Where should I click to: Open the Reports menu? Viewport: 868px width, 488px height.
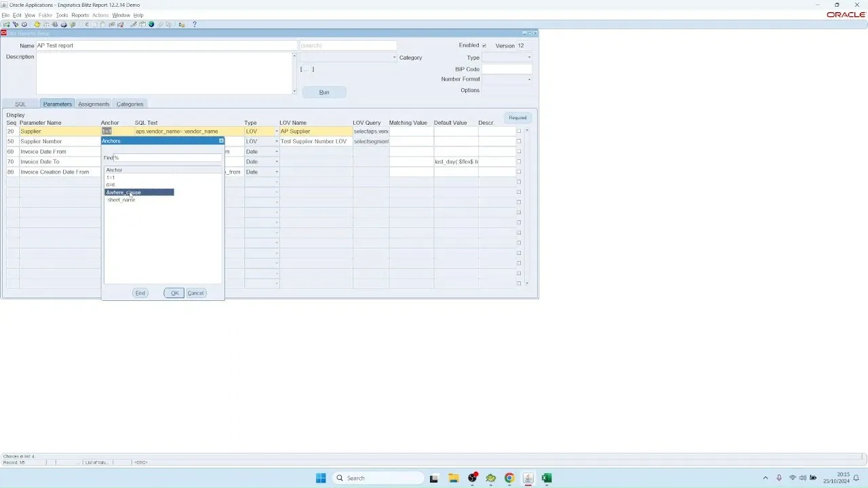[80, 15]
